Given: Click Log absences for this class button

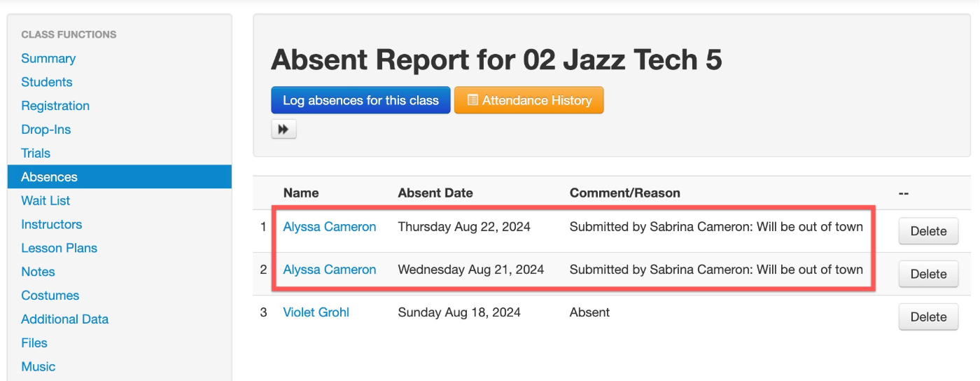Looking at the screenshot, I should click(x=360, y=100).
